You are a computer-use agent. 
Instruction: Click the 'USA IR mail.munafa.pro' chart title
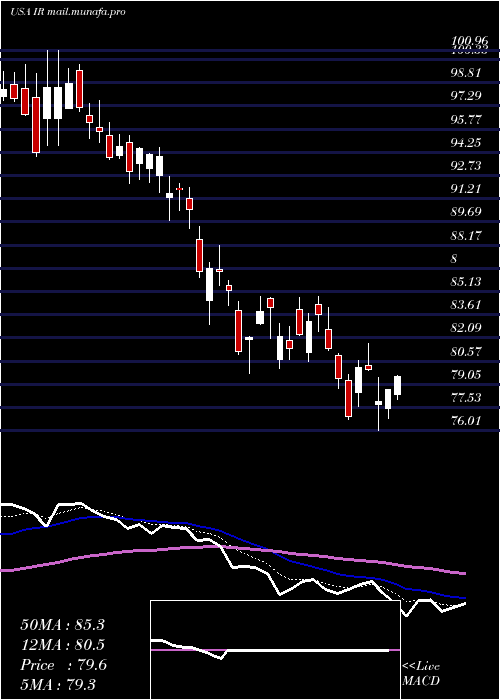click(68, 12)
